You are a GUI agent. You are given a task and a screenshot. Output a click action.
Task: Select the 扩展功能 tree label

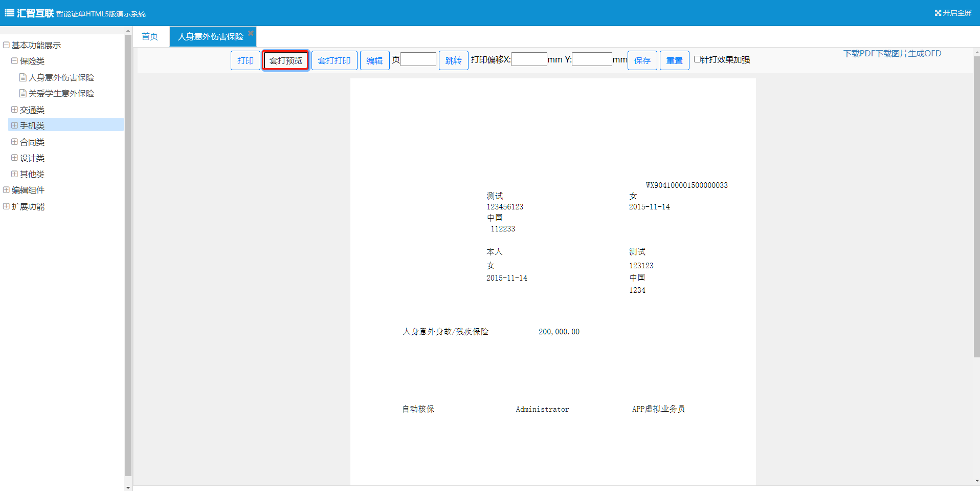(x=28, y=206)
